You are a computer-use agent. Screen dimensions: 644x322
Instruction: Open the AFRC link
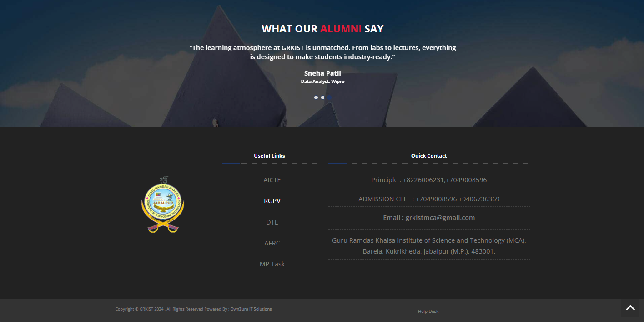click(272, 243)
